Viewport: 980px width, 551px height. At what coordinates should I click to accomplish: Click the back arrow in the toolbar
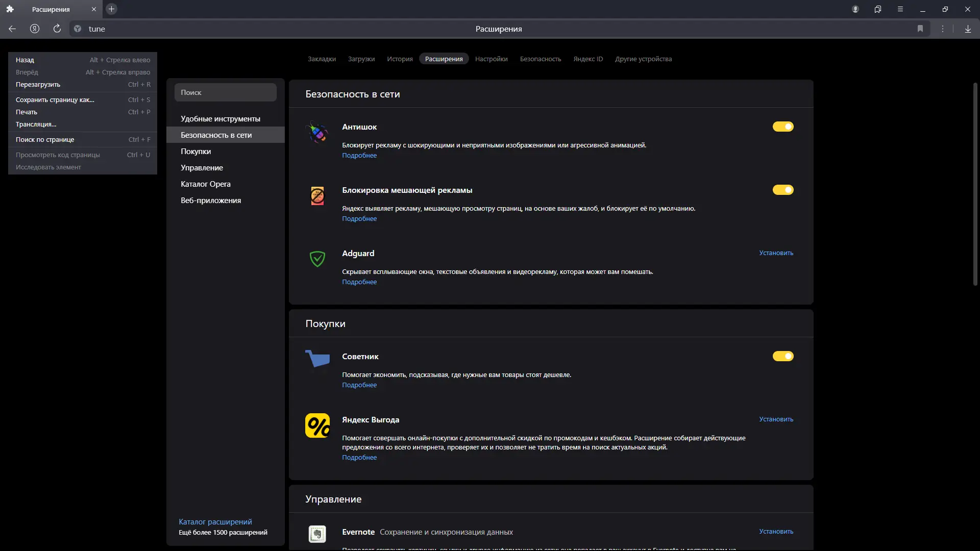coord(12,29)
